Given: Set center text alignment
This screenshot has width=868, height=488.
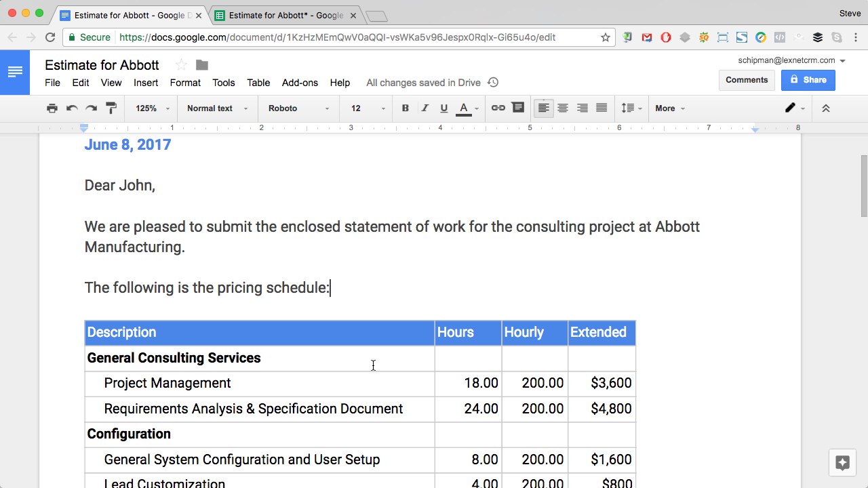Looking at the screenshot, I should click(563, 108).
